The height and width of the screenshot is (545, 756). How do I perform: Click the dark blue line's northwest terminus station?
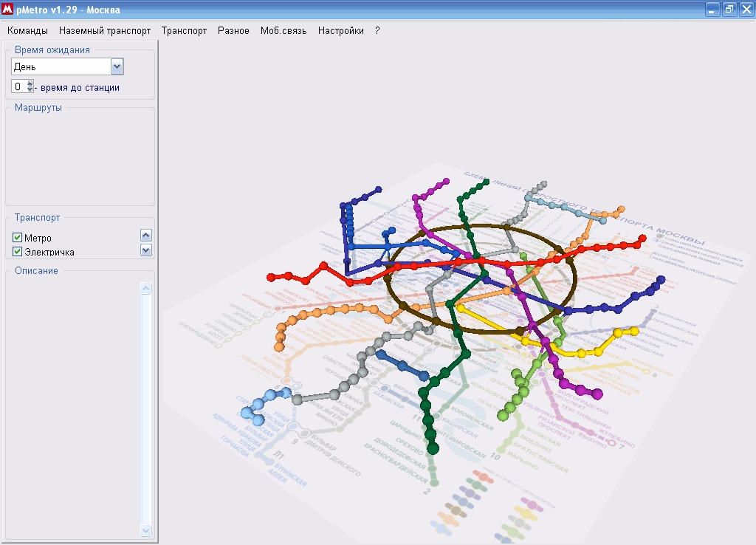pos(379,190)
